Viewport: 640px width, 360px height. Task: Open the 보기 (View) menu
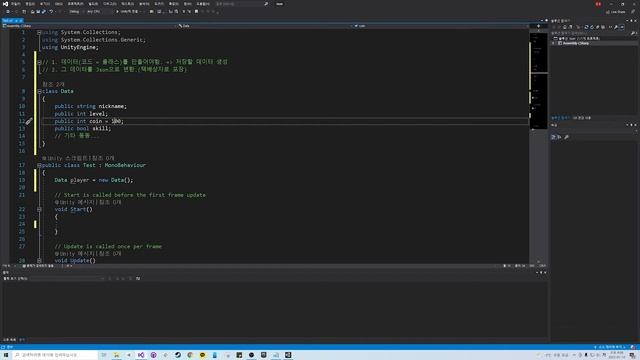point(45,4)
